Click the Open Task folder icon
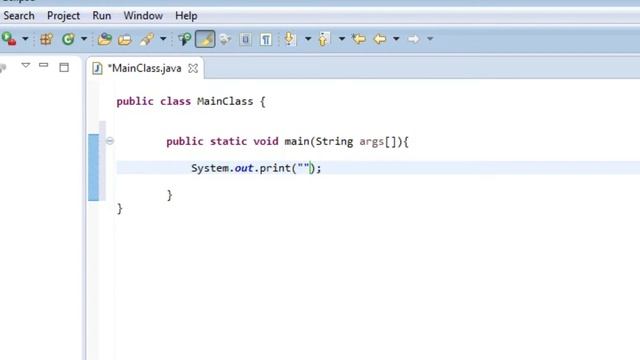640x360 pixels. click(x=125, y=40)
